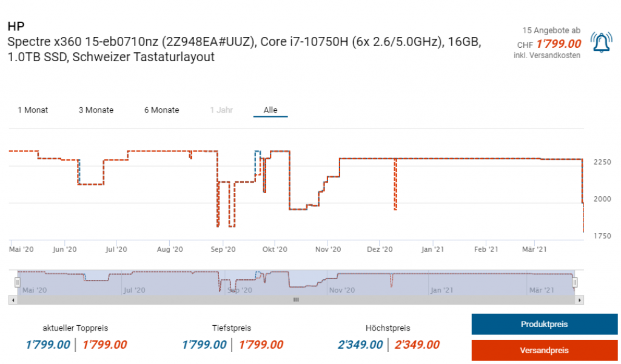This screenshot has width=621, height=364.
Task: Click the 2250 y-axis label
Action: click(602, 162)
